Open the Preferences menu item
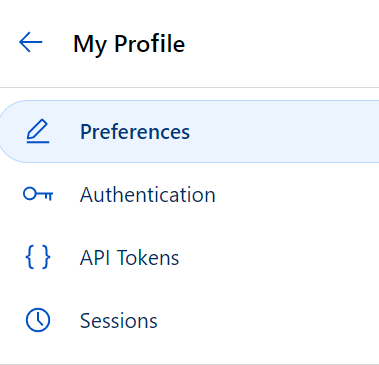Screen dimensions: 379x365 pos(189,131)
